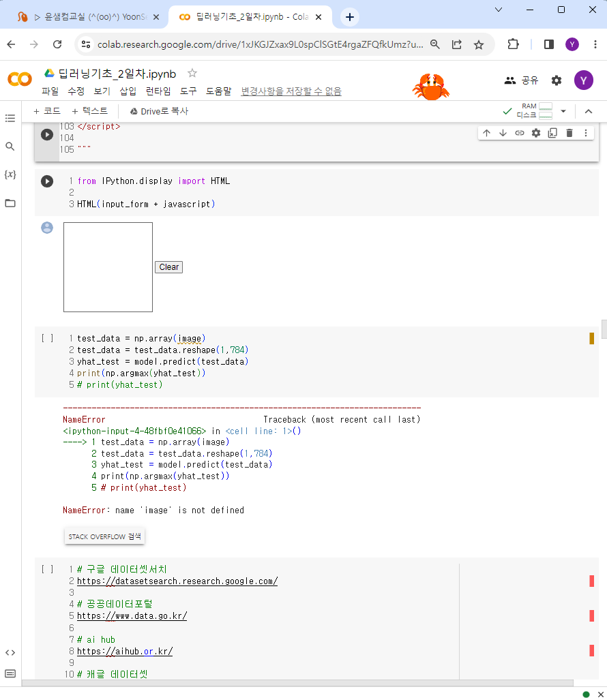Click the drawing canvas box
The height and width of the screenshot is (700, 607).
click(x=108, y=267)
